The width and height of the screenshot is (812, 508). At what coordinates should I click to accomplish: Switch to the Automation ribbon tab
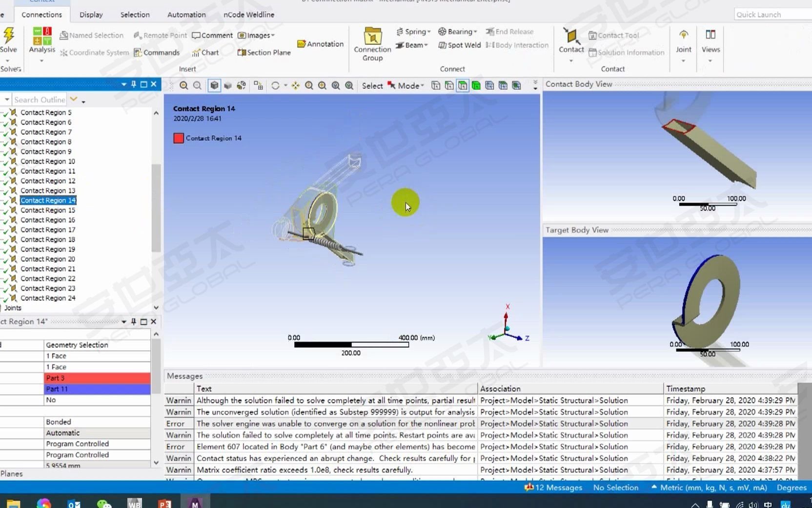pos(186,15)
